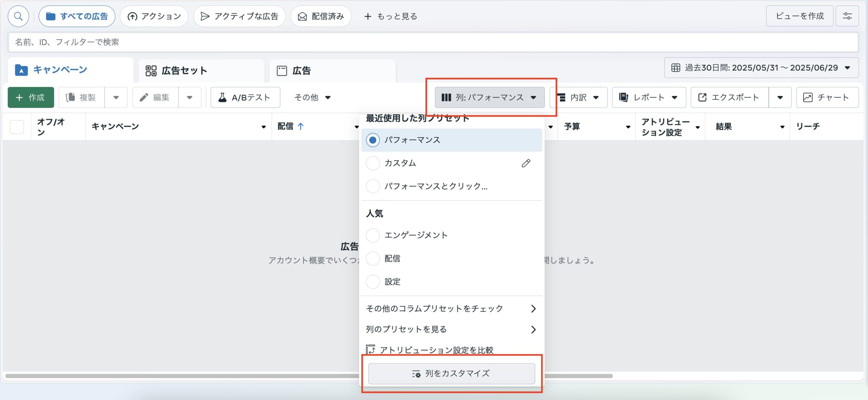Select the エンゲージメント radio preset
Viewport: 868px width, 400px height.
click(373, 235)
